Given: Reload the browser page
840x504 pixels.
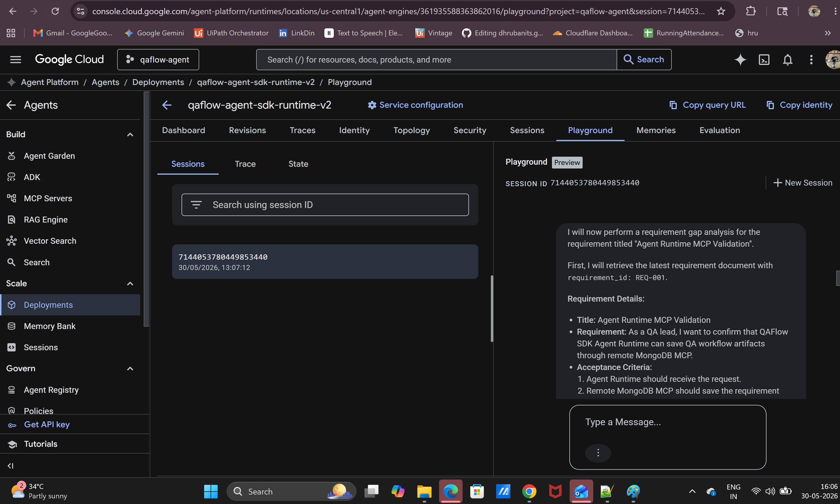Looking at the screenshot, I should [x=55, y=11].
